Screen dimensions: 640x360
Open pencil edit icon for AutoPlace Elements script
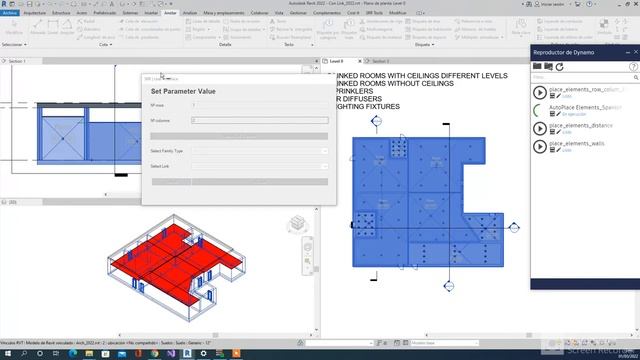click(x=558, y=114)
